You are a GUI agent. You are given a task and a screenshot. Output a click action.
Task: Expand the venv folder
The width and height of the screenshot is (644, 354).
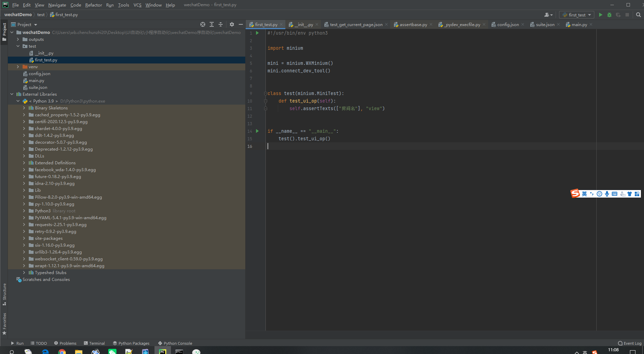coord(18,67)
